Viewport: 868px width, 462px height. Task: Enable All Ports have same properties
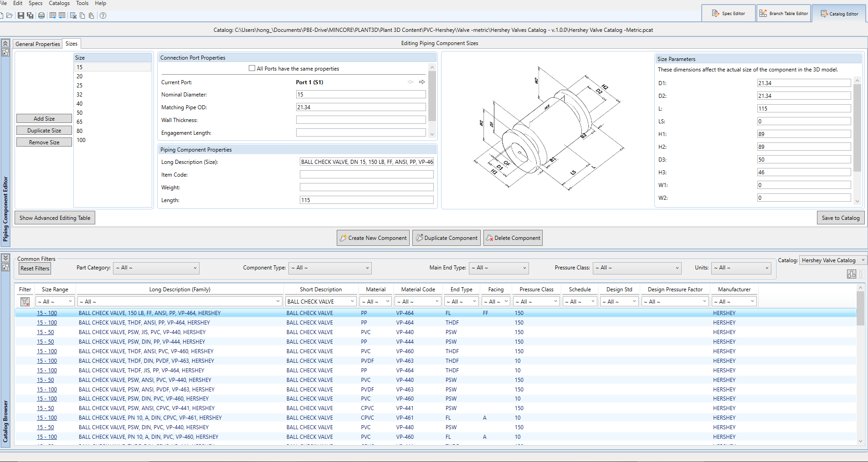[x=252, y=68]
